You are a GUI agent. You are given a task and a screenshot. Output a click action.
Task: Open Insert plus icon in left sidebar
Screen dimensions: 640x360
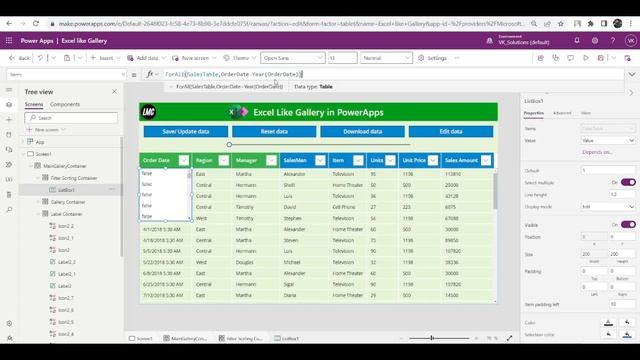tap(9, 120)
